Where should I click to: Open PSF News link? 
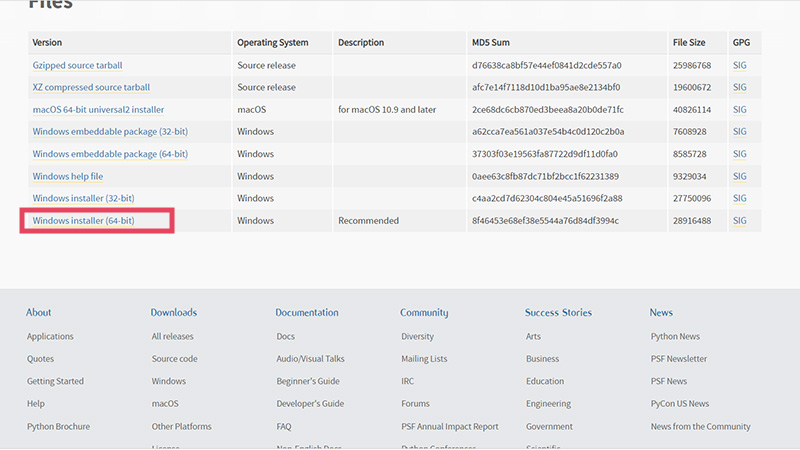tap(668, 381)
